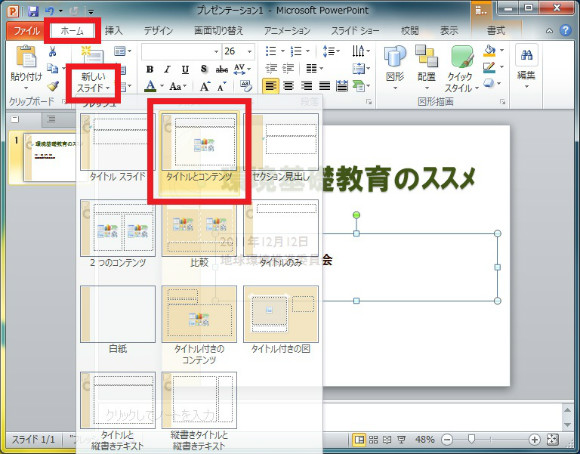Viewport: 580px width, 454px height.
Task: Center align the text
Action: [289, 86]
